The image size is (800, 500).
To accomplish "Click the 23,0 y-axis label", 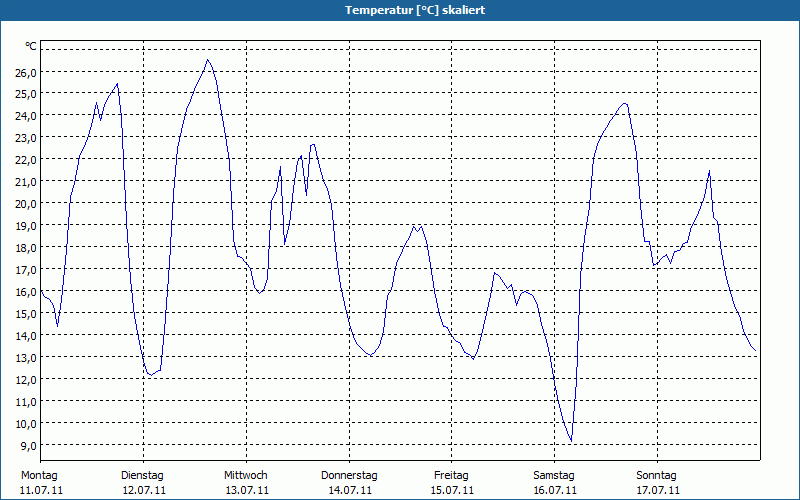I will 26,138.
